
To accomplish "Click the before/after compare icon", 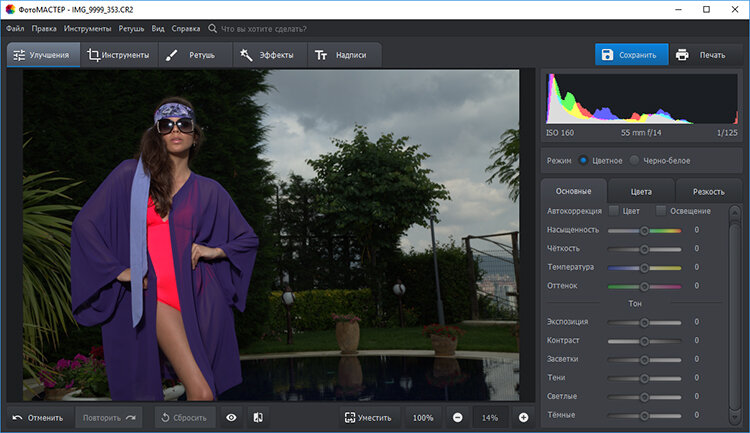I will point(258,417).
